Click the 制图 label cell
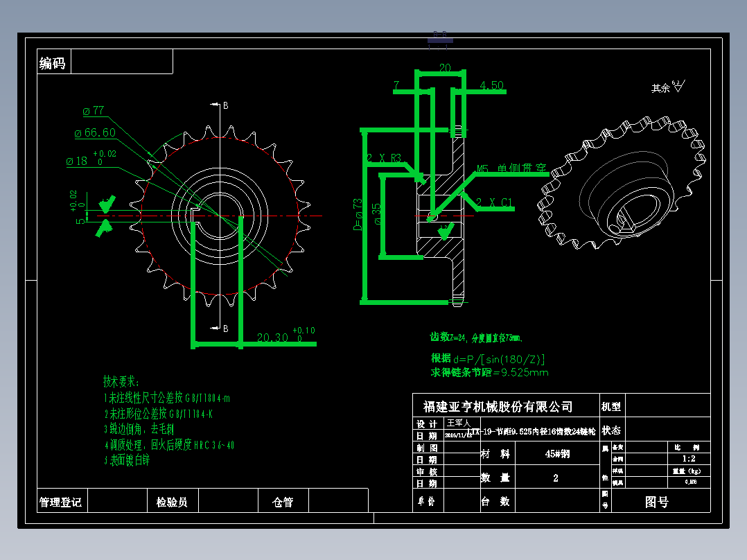Screen dimensions: 747x560 pyautogui.click(x=428, y=448)
